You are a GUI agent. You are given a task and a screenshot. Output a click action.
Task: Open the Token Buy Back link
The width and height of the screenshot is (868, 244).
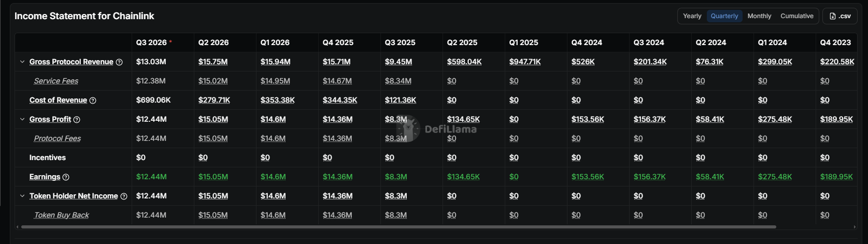(x=61, y=215)
